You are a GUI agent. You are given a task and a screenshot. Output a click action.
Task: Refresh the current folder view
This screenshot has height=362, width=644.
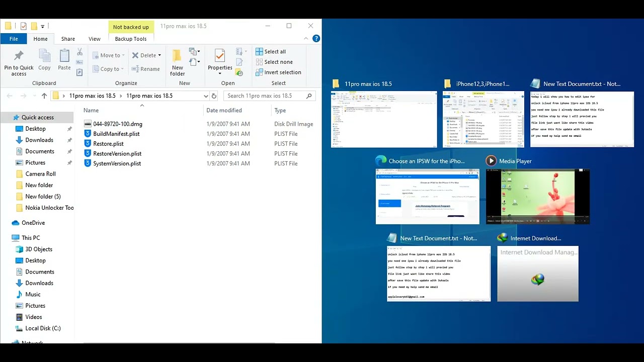coord(214,96)
